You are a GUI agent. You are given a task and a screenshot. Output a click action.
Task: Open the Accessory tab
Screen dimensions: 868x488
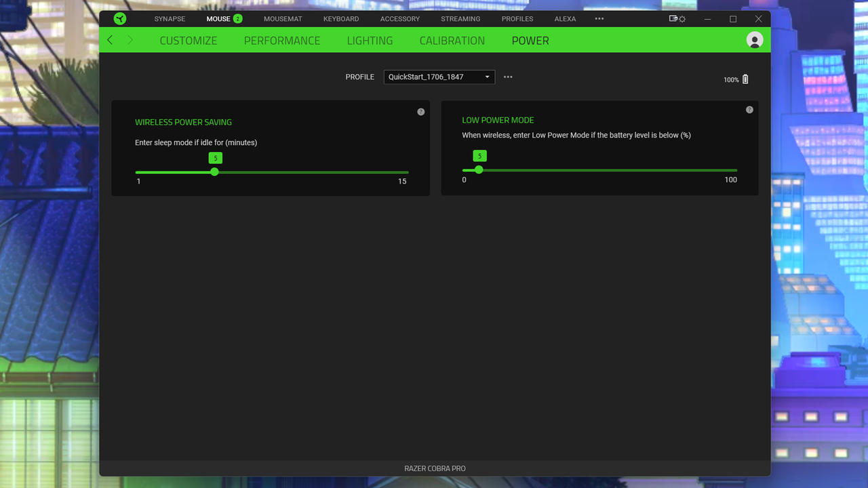400,19
